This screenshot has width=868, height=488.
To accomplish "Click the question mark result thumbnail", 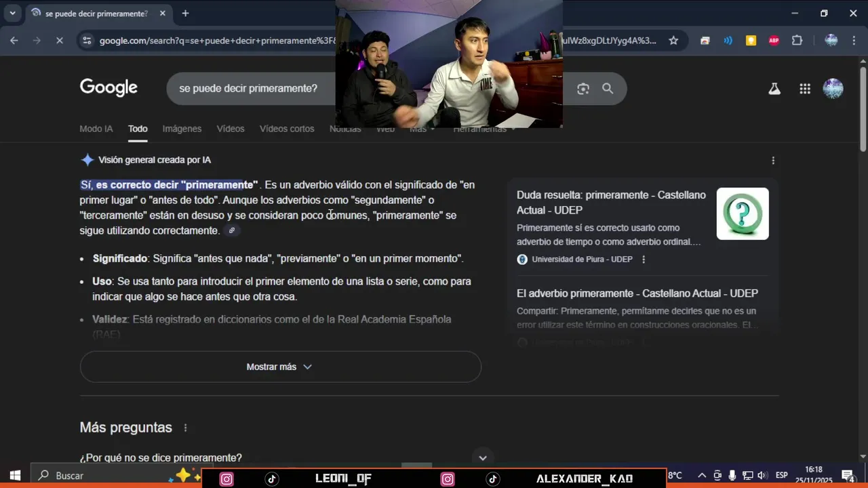I will (x=743, y=213).
